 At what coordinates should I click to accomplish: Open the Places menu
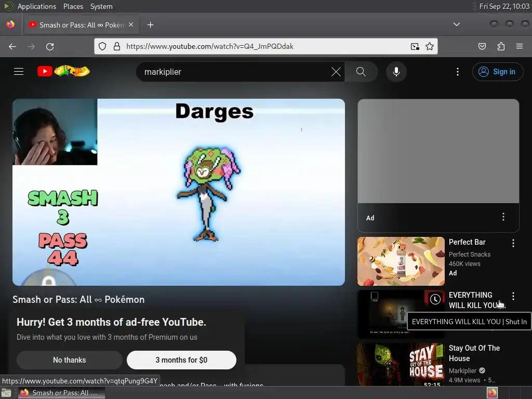pos(73,6)
